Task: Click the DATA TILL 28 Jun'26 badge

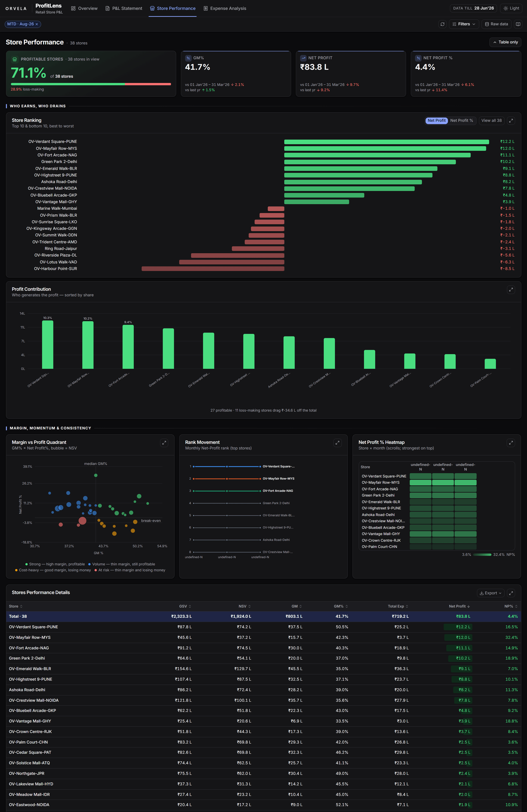Action: [473, 8]
